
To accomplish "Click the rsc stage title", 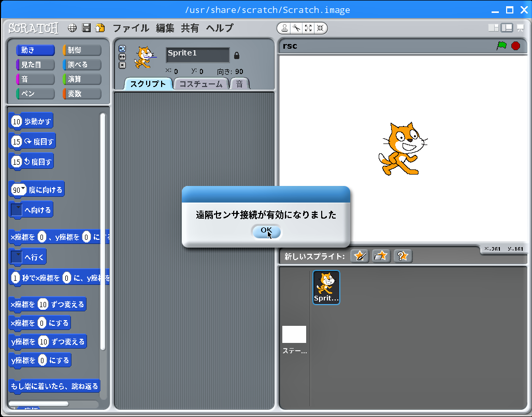I will (x=290, y=46).
